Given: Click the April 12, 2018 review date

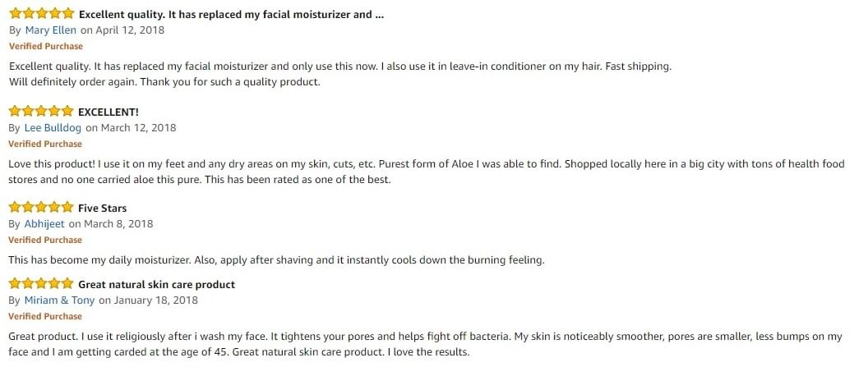Looking at the screenshot, I should click(129, 30).
